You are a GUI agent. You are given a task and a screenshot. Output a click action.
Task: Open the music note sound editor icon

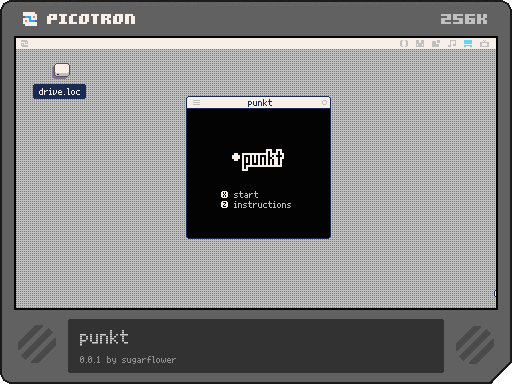452,44
